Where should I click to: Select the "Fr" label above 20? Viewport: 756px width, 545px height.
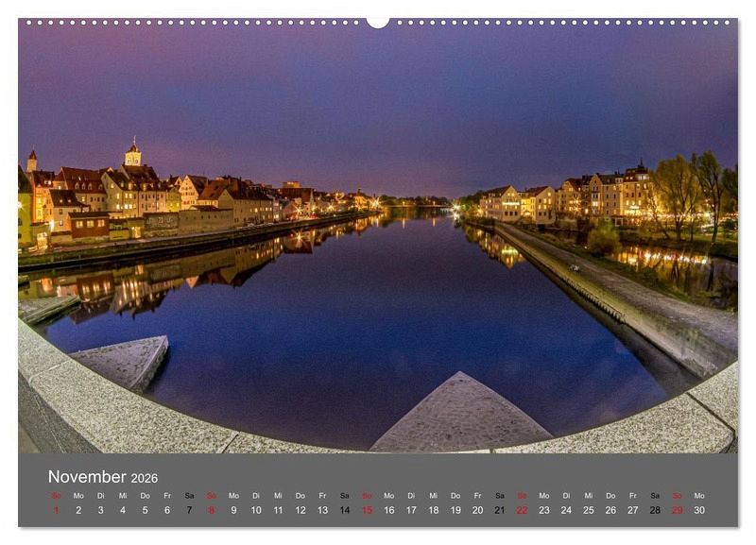478,495
